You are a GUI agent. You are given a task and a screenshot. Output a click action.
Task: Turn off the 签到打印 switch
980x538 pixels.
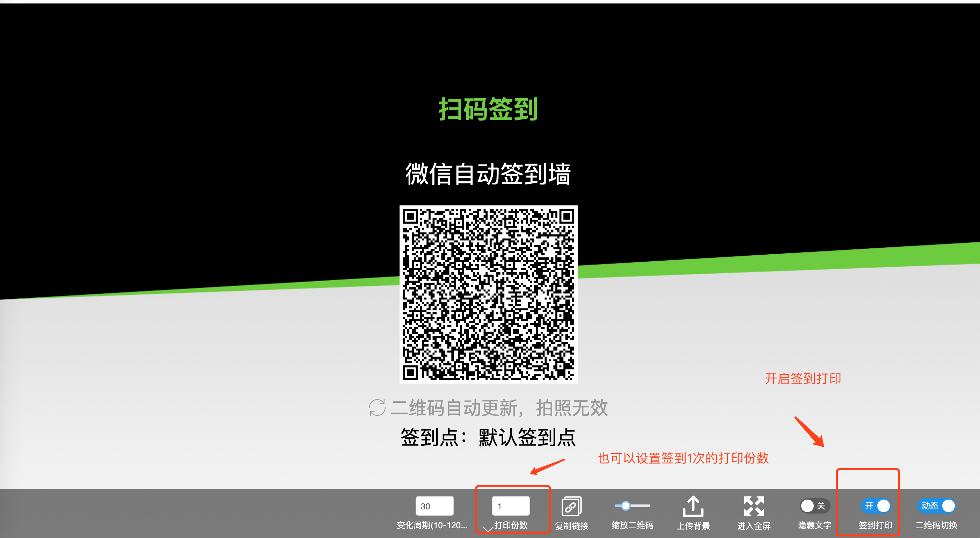click(x=875, y=506)
